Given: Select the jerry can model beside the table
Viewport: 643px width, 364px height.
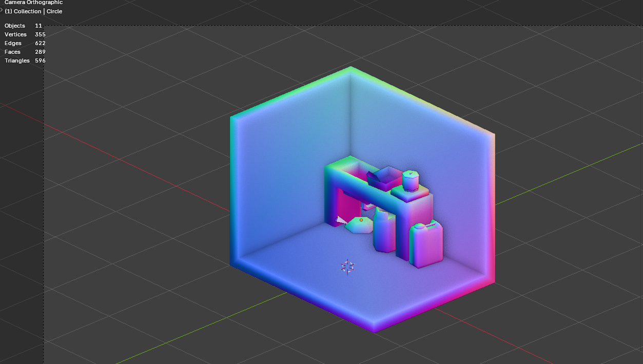Looking at the screenshot, I should 426,244.
